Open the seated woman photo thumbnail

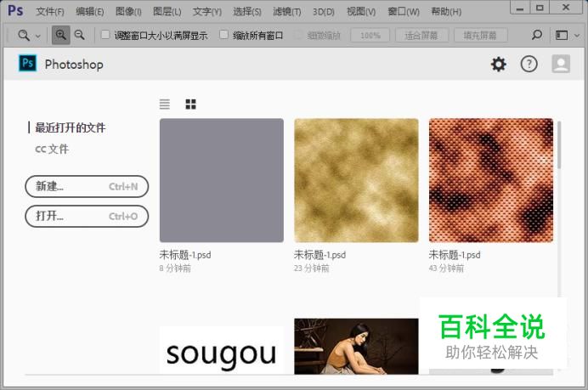click(356, 347)
